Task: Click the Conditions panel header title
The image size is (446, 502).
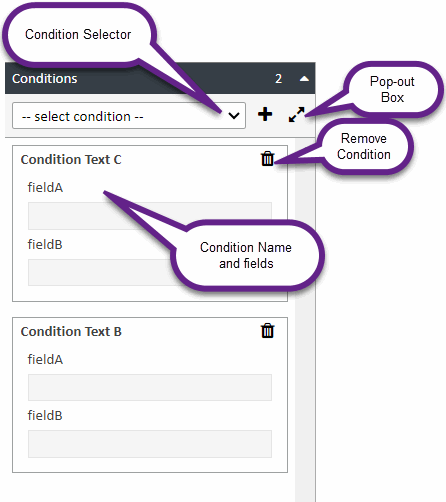Action: click(x=45, y=79)
